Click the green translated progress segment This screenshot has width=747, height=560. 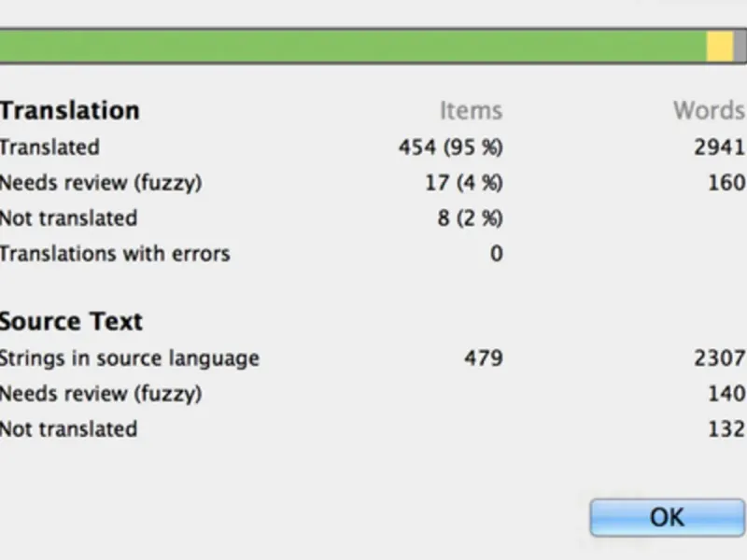click(353, 47)
